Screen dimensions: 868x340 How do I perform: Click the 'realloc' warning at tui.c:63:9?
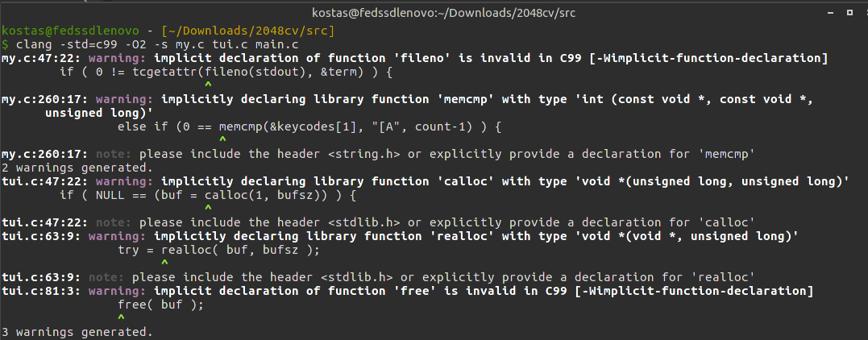(x=401, y=236)
